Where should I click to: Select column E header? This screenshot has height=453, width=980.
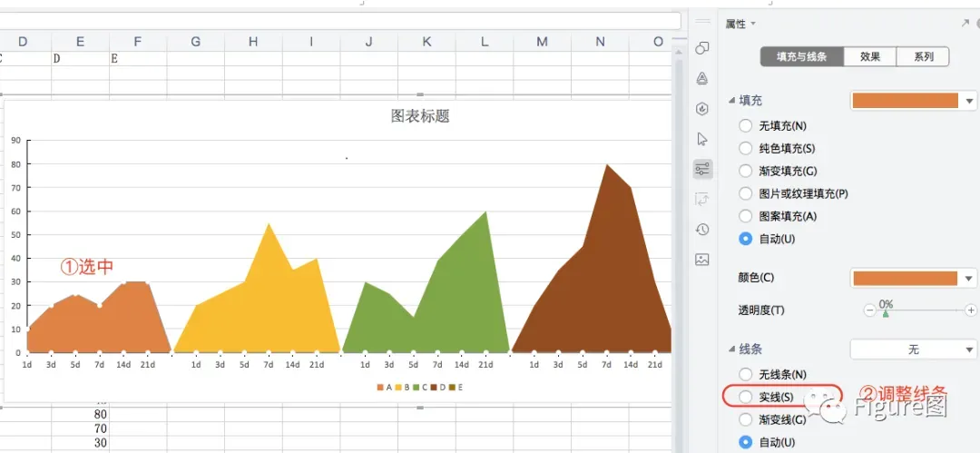tap(80, 42)
